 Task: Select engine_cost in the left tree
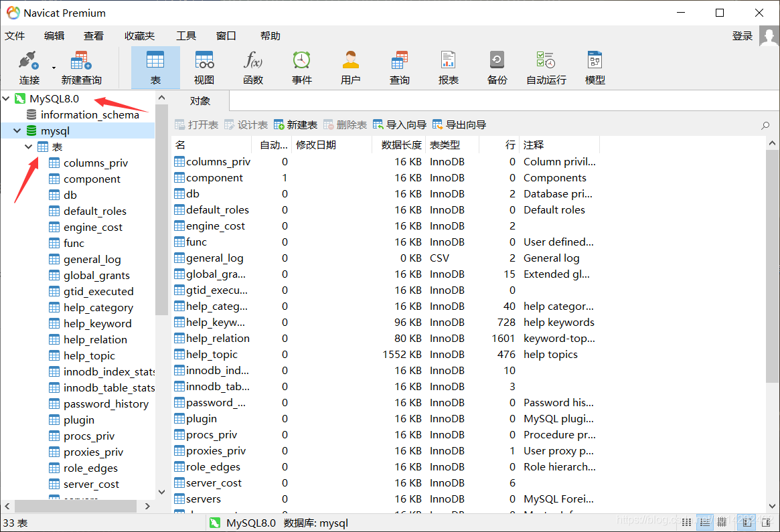tap(92, 228)
